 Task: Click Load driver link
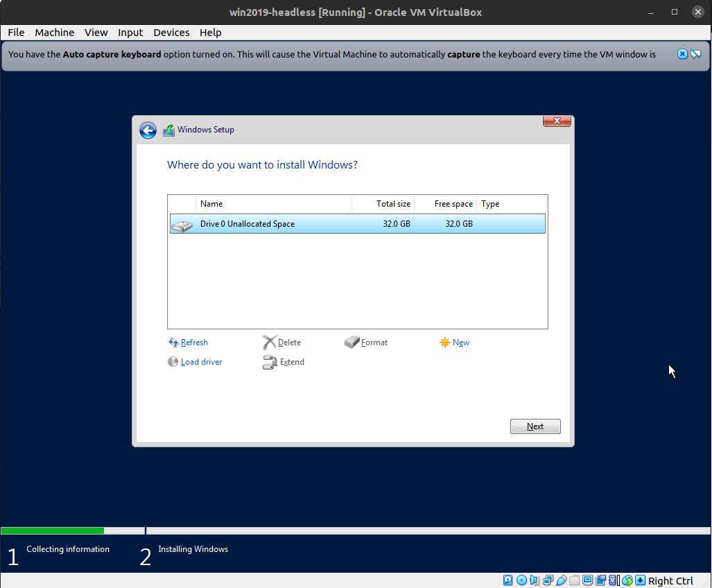coord(201,362)
